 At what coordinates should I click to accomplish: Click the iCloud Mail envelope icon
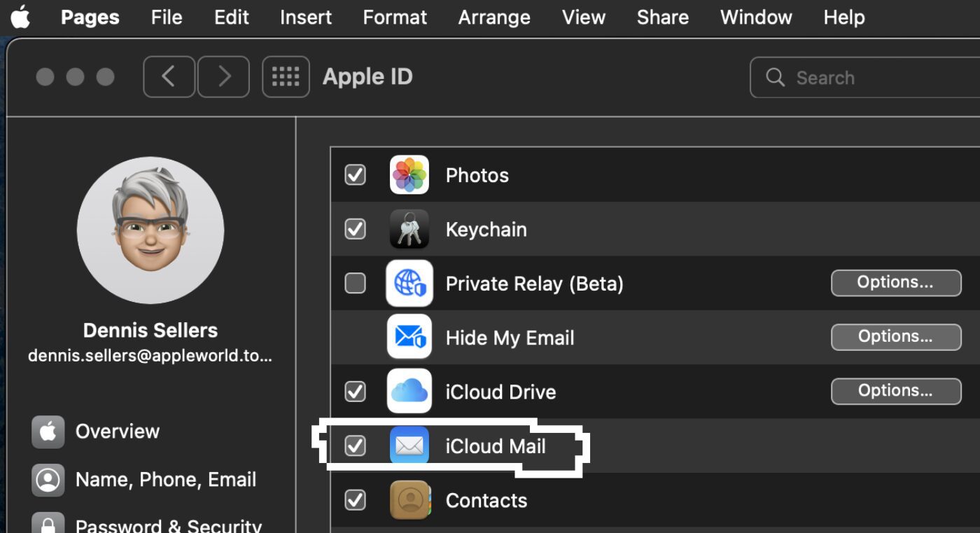coord(409,446)
